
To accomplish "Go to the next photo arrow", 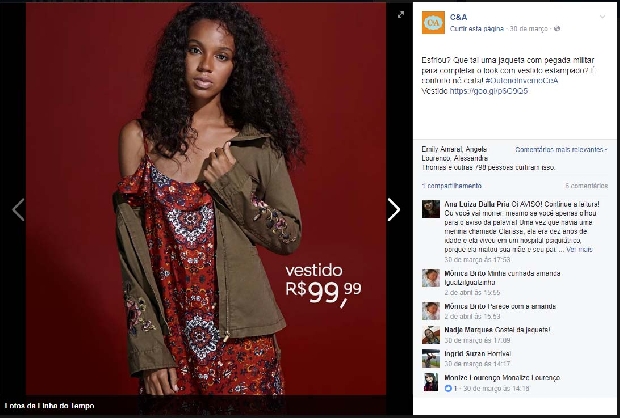I will (x=394, y=210).
